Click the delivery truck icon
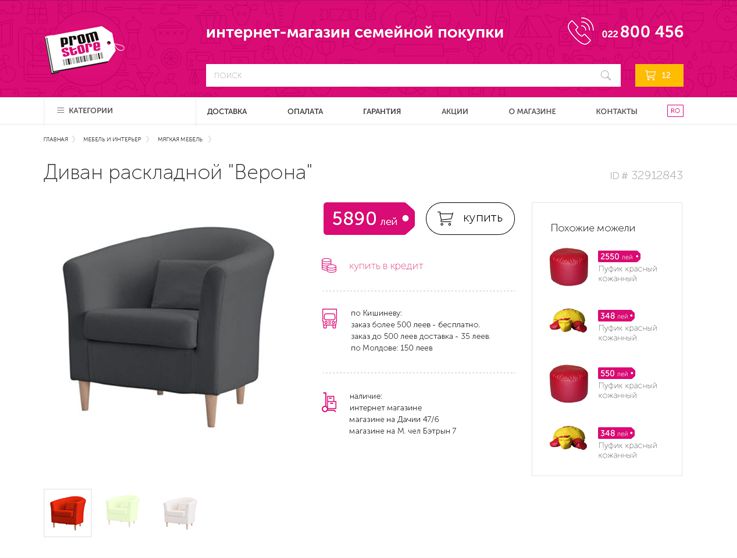 click(329, 318)
